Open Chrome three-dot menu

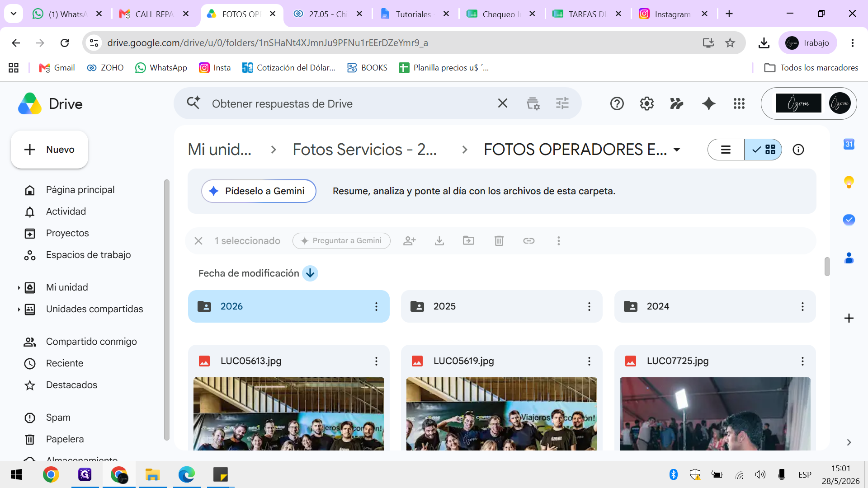[852, 43]
